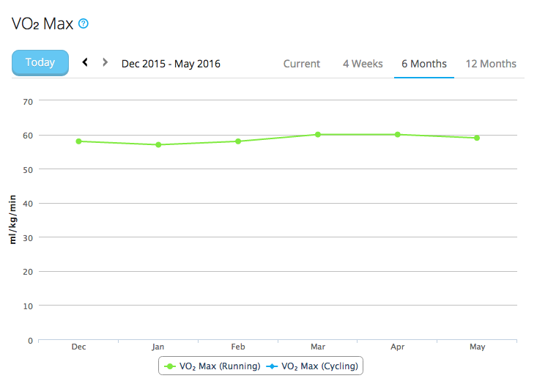Select the January data point on the line

(x=158, y=144)
